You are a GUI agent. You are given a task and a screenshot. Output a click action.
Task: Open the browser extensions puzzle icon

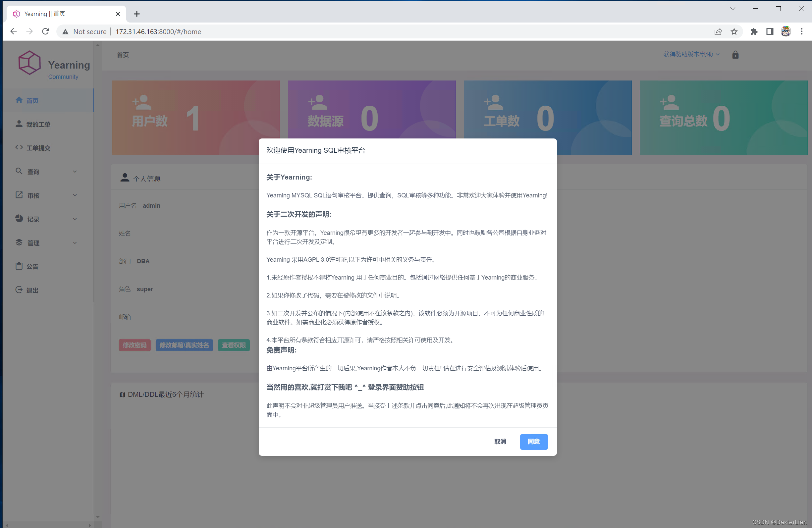[753, 32]
